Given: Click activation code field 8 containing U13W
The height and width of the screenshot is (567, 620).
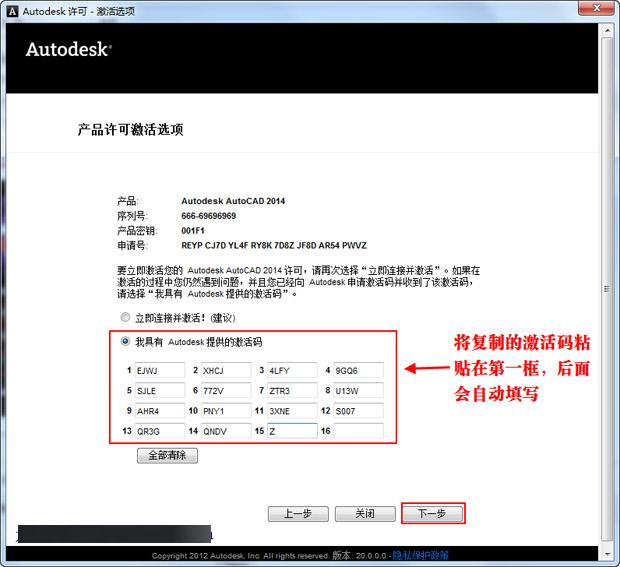Looking at the screenshot, I should point(358,391).
